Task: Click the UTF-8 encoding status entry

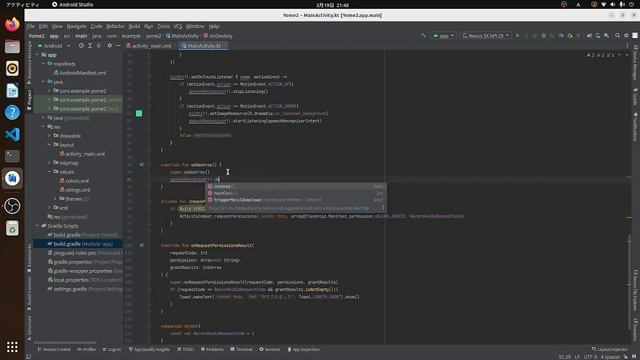Action: point(590,357)
